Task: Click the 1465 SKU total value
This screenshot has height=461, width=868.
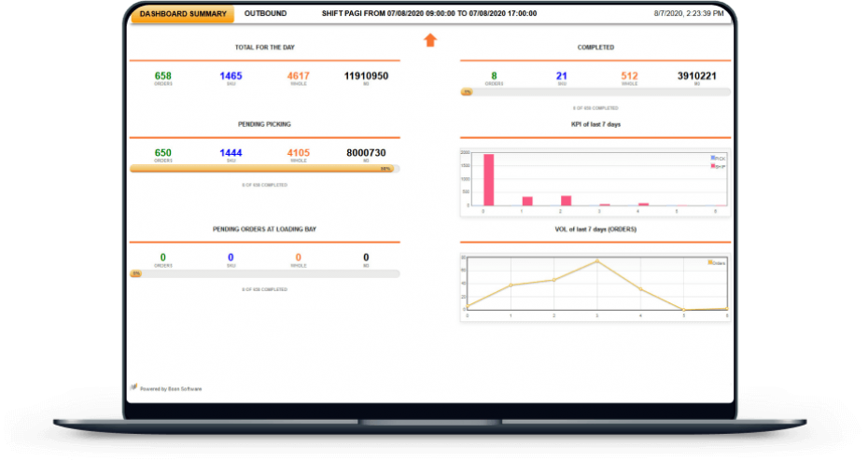Action: click(231, 76)
